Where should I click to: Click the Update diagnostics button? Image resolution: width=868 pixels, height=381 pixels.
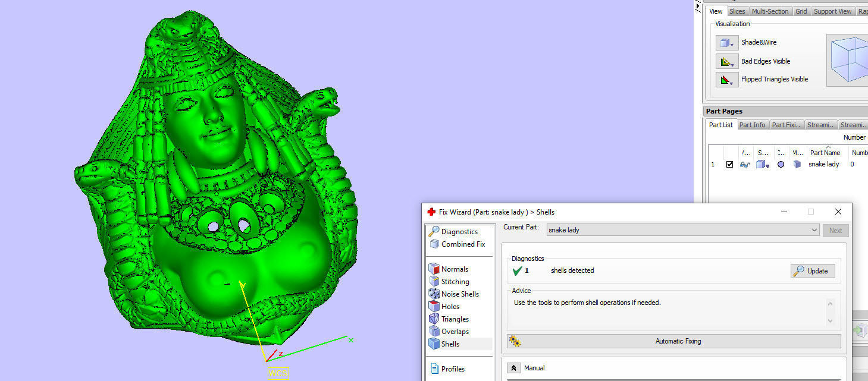(813, 270)
